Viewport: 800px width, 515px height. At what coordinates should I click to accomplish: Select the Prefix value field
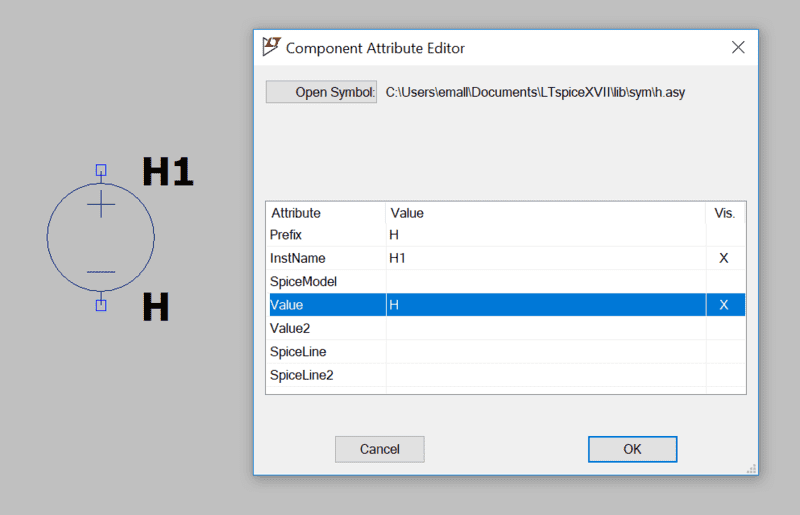(x=545, y=235)
